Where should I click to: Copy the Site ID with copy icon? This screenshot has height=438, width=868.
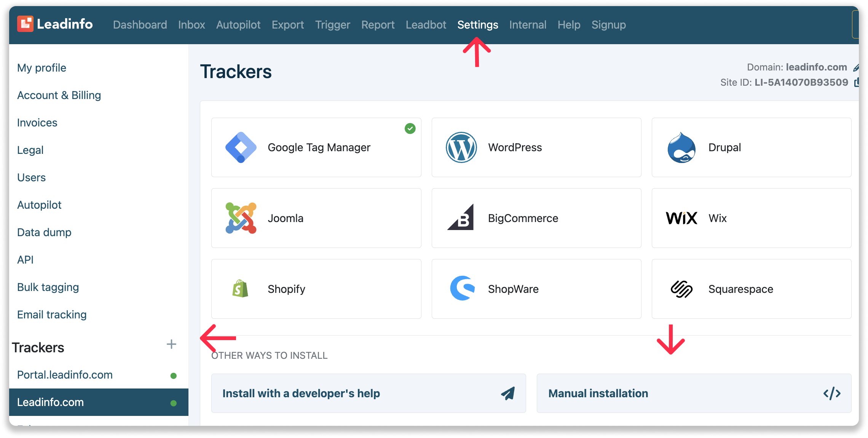[856, 82]
